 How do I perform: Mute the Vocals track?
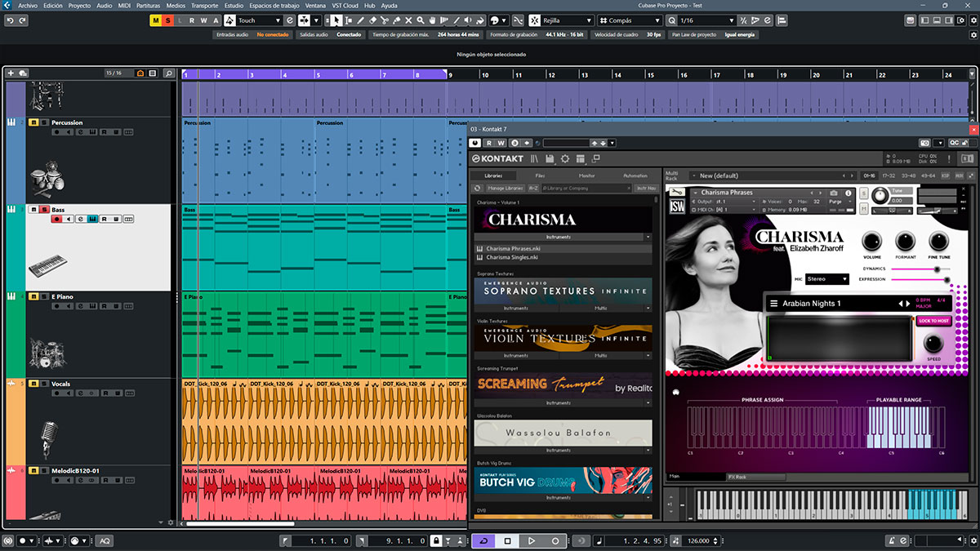tap(33, 384)
